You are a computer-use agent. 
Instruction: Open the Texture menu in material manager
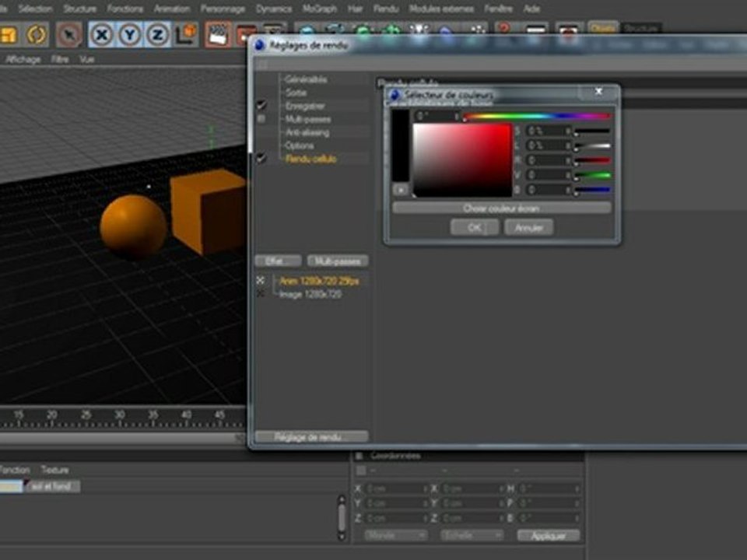tap(54, 470)
